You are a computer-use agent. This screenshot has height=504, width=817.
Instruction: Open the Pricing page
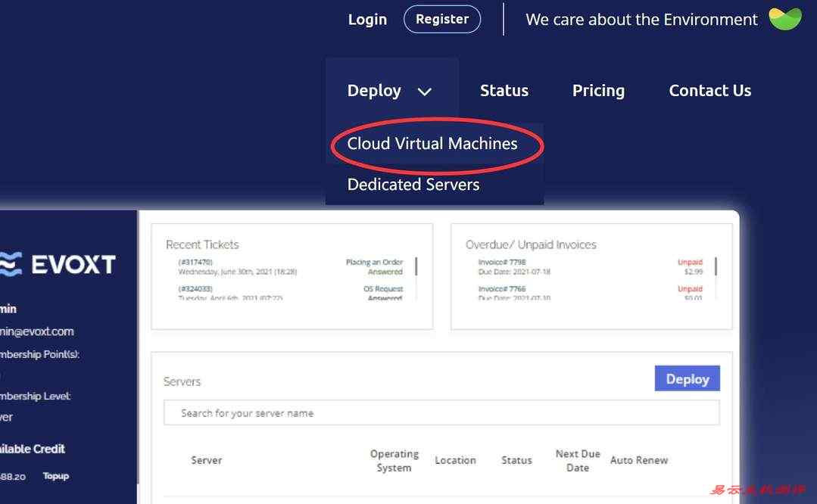click(x=598, y=91)
